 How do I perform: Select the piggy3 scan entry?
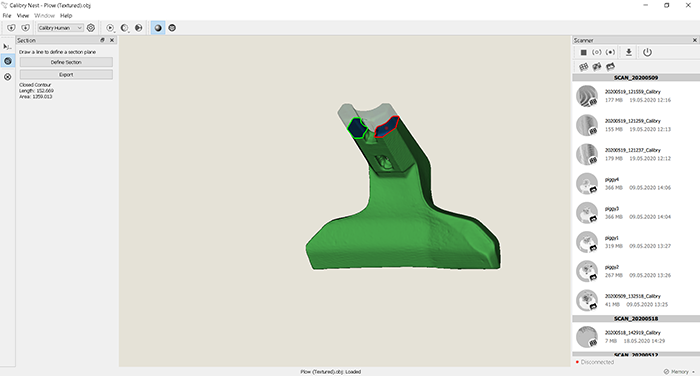636,213
